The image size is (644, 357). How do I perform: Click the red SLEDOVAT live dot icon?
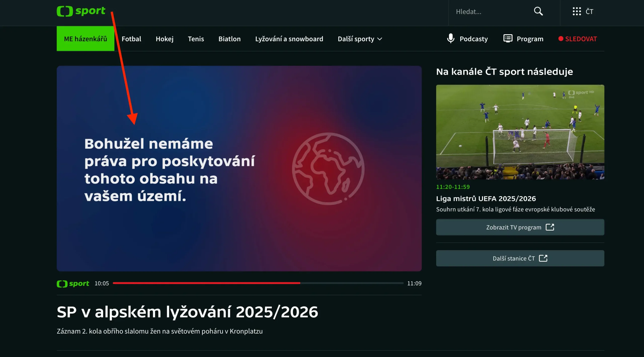[561, 39]
